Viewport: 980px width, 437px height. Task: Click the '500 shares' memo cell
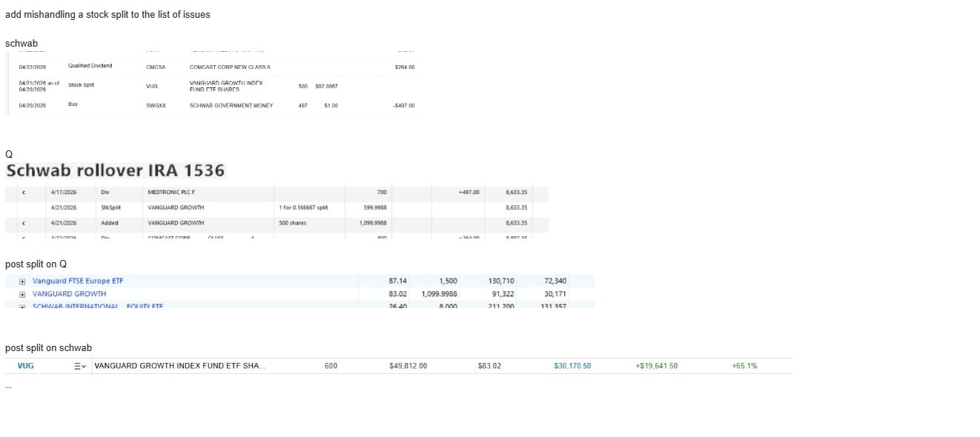[294, 223]
